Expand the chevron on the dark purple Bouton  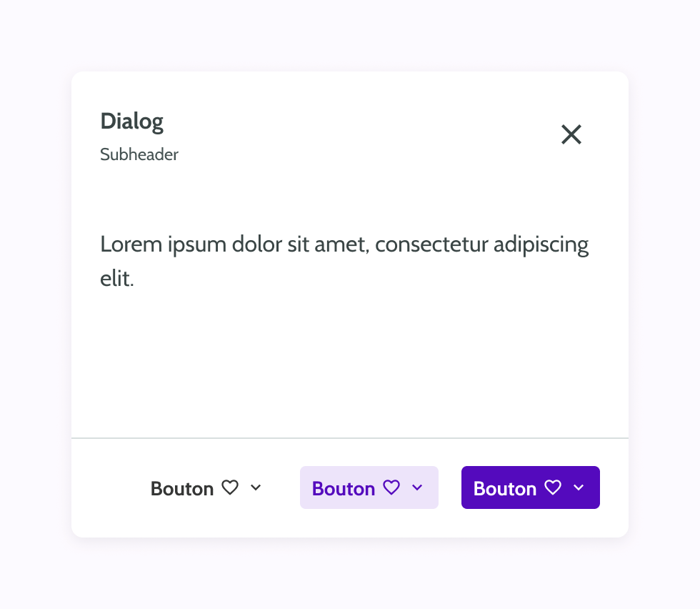[x=579, y=487]
